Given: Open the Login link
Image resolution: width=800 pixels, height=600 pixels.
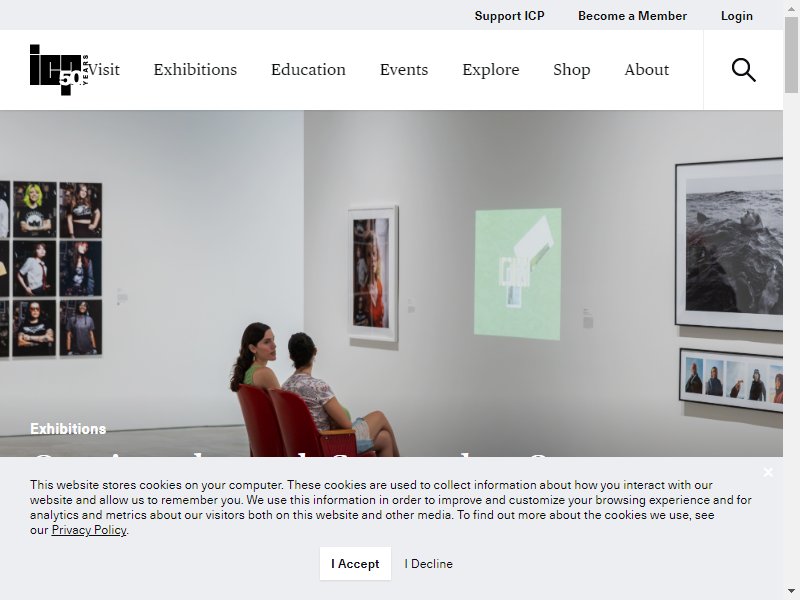Looking at the screenshot, I should click(x=736, y=16).
